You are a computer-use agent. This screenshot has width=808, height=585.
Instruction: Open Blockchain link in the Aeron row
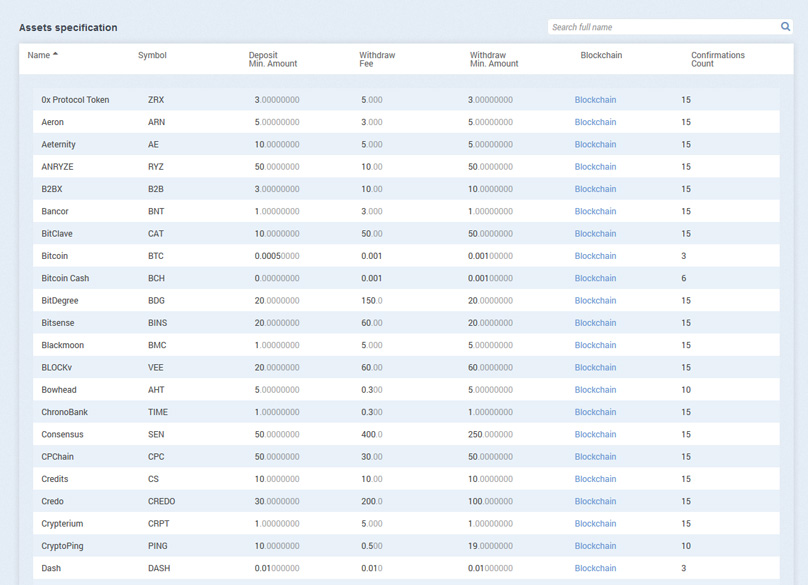click(x=595, y=122)
